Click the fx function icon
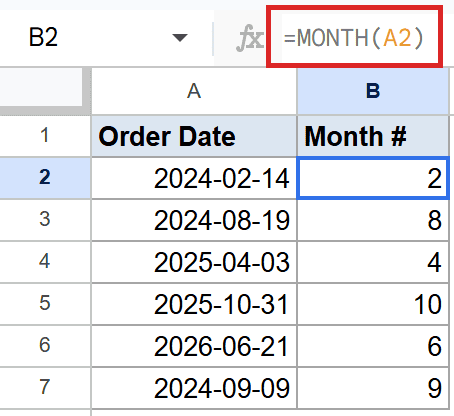This screenshot has height=416, width=454. [x=250, y=38]
